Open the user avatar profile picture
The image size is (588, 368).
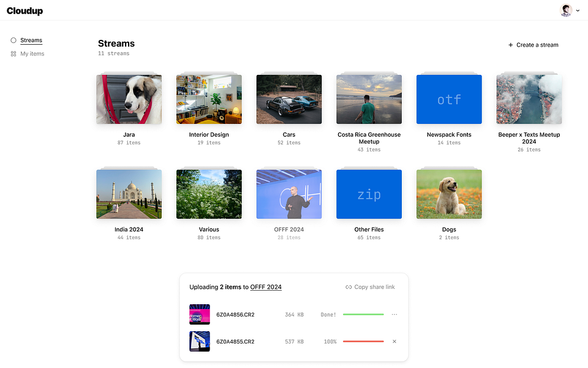566,10
